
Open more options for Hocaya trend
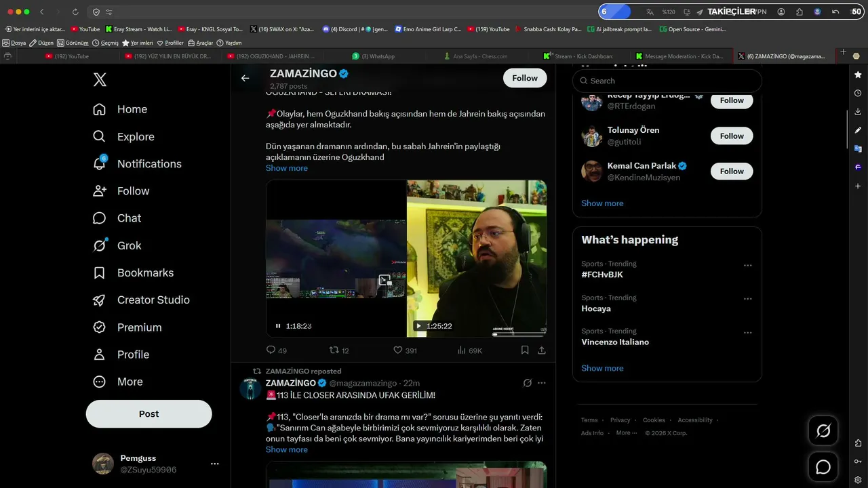(748, 299)
